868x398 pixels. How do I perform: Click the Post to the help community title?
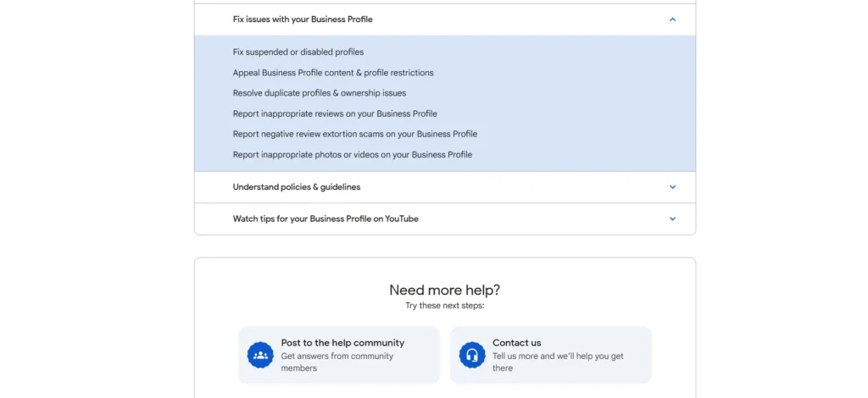pos(342,343)
